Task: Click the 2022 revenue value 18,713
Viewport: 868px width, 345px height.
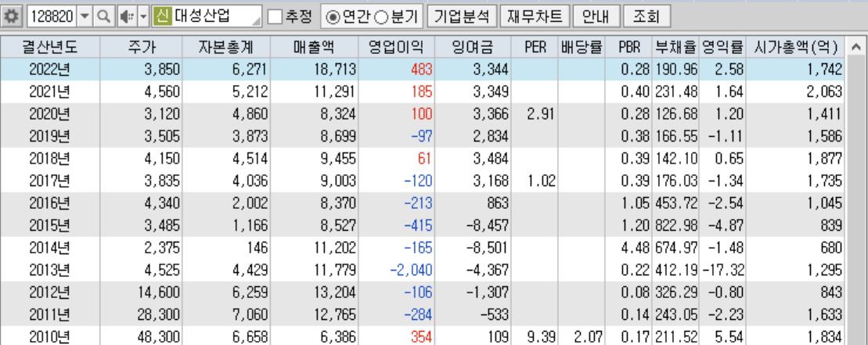Action: (336, 69)
